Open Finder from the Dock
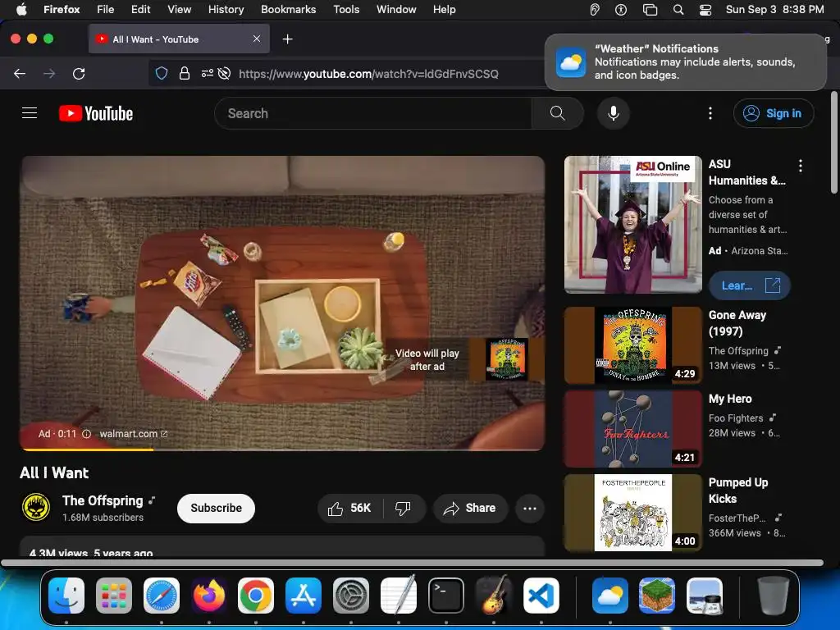 (x=66, y=596)
